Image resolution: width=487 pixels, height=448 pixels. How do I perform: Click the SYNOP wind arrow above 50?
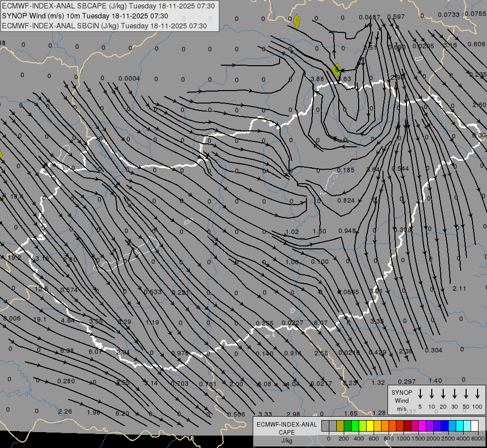(466, 394)
